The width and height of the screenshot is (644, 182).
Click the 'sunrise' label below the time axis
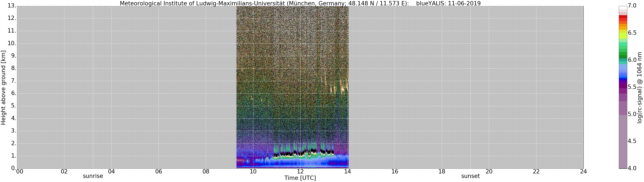coord(93,176)
